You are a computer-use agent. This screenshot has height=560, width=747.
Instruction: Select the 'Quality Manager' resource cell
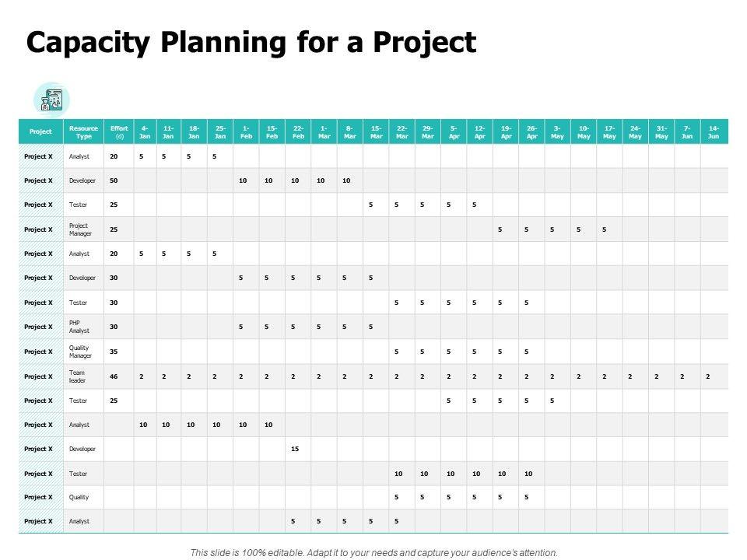81,352
